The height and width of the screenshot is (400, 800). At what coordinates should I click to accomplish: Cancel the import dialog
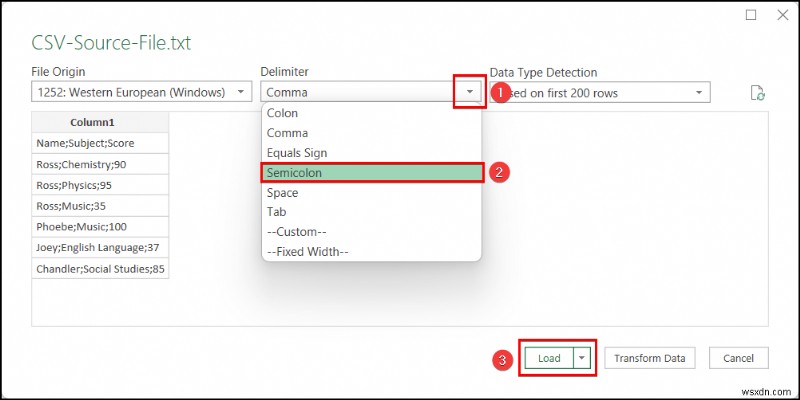tap(738, 358)
